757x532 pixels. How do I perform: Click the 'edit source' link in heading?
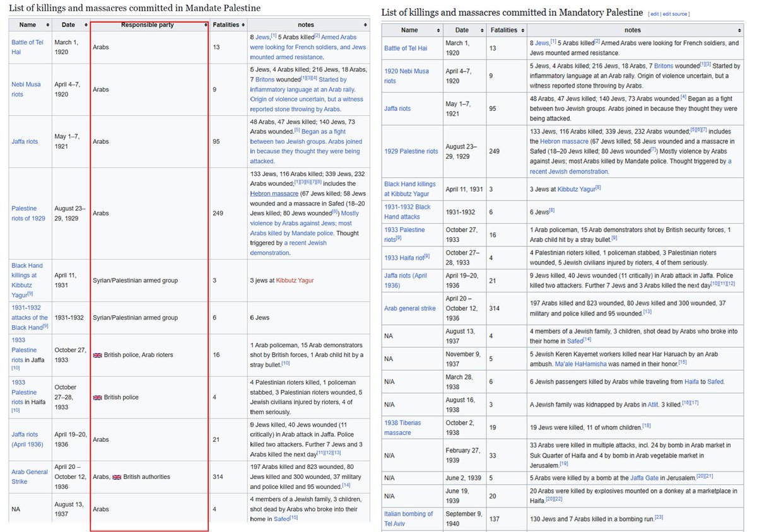675,14
